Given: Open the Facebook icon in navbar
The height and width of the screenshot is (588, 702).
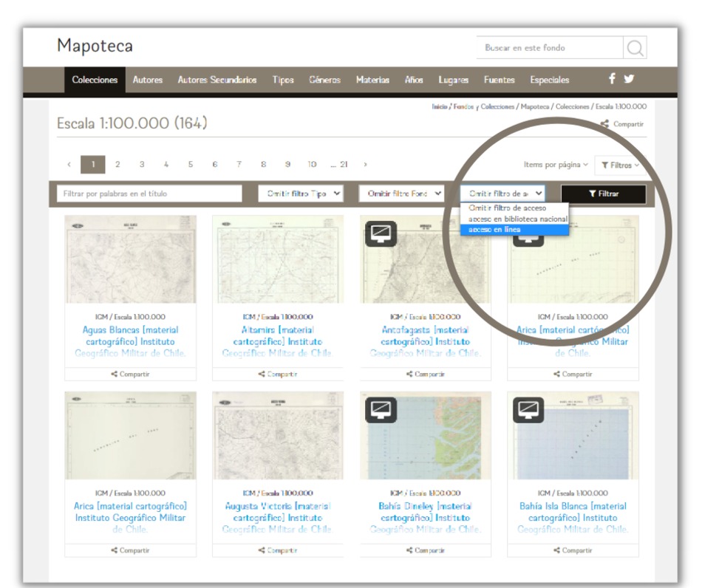Looking at the screenshot, I should (x=610, y=79).
